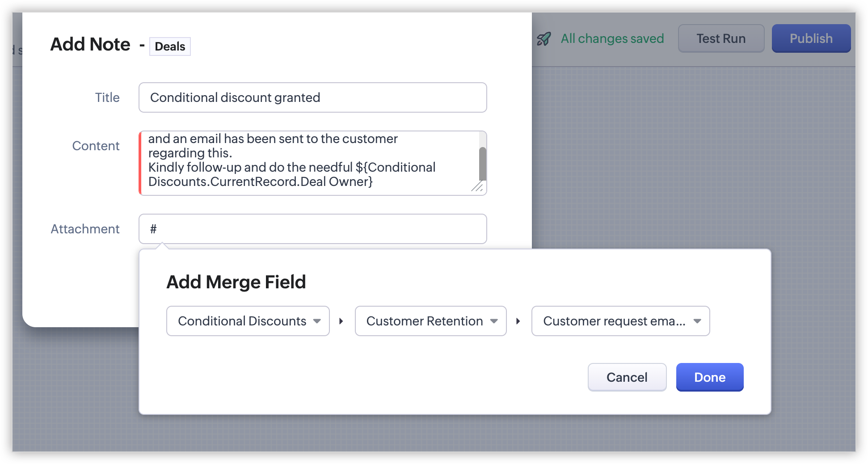Click the Title field label

[x=107, y=97]
